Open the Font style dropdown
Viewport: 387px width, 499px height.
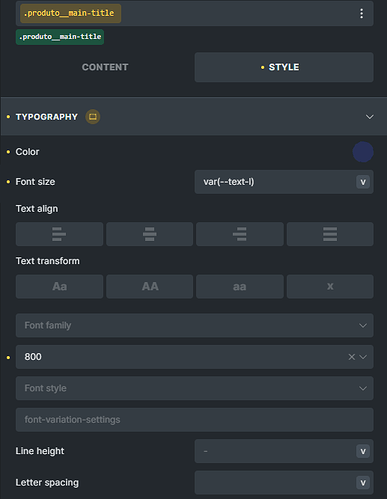194,388
